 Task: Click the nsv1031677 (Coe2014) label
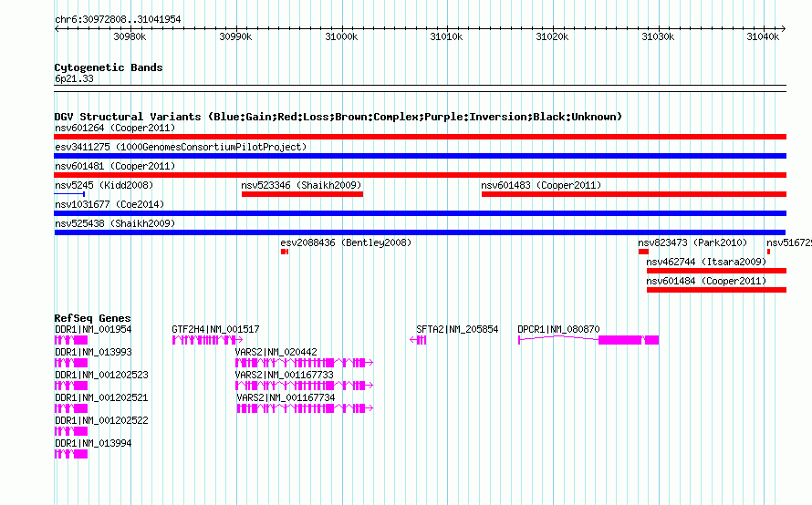[109, 204]
